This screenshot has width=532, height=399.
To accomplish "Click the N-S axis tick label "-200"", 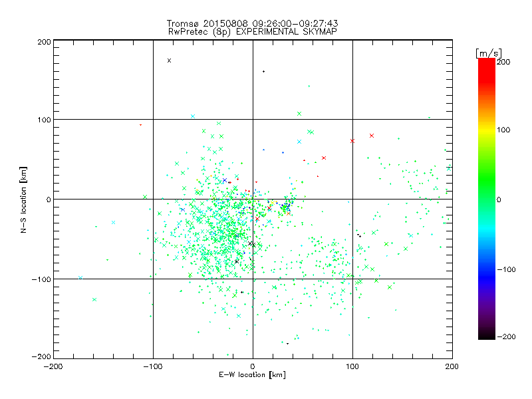I will pyautogui.click(x=41, y=356).
